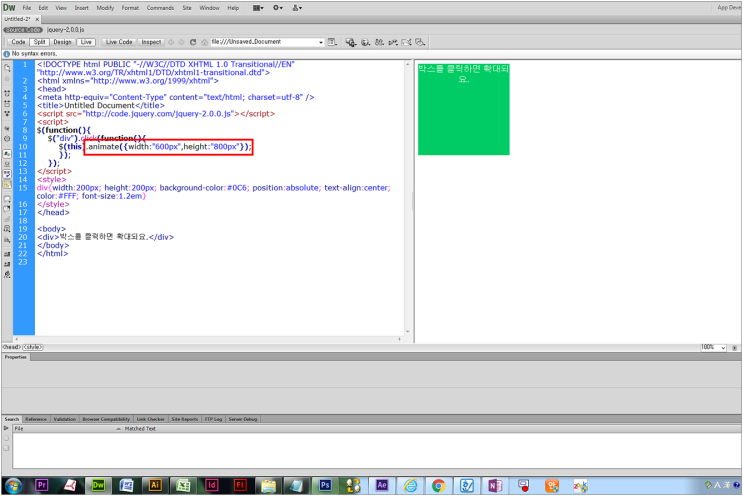Viewport: 743px width, 496px height.
Task: Open the Extend Dreamweaver gear dropdown
Action: [x=278, y=8]
